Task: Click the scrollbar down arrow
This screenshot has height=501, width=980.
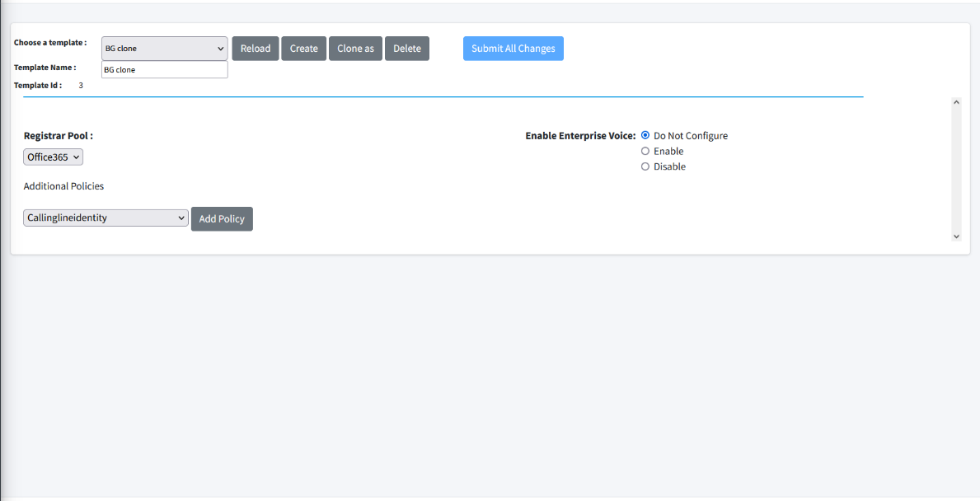Action: (956, 236)
